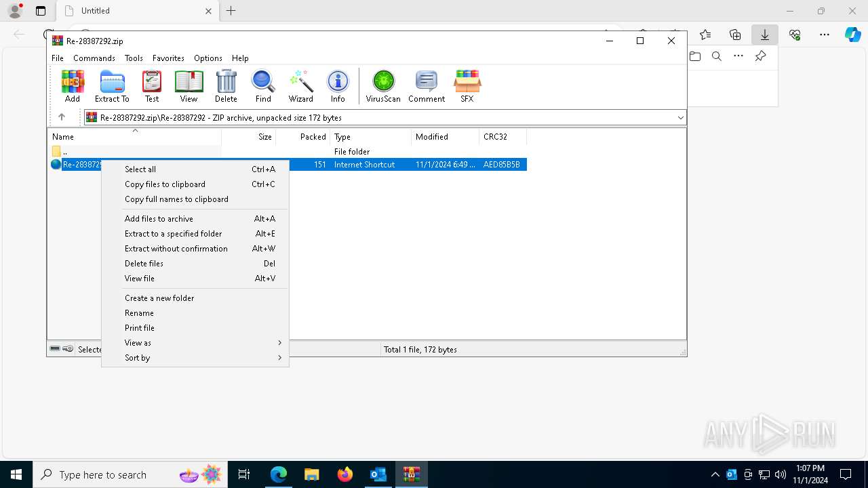
Task: Sort by the CRC32 column header
Action: [502, 137]
